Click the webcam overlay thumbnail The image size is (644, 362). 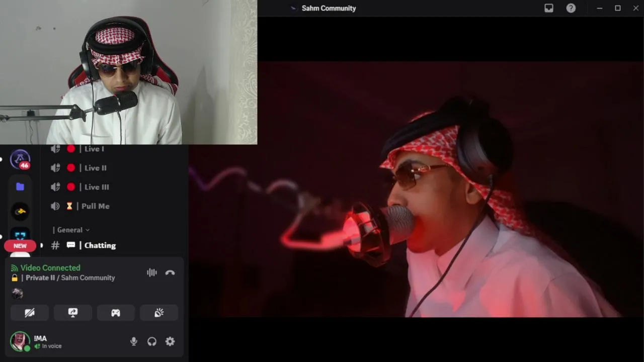tap(128, 72)
